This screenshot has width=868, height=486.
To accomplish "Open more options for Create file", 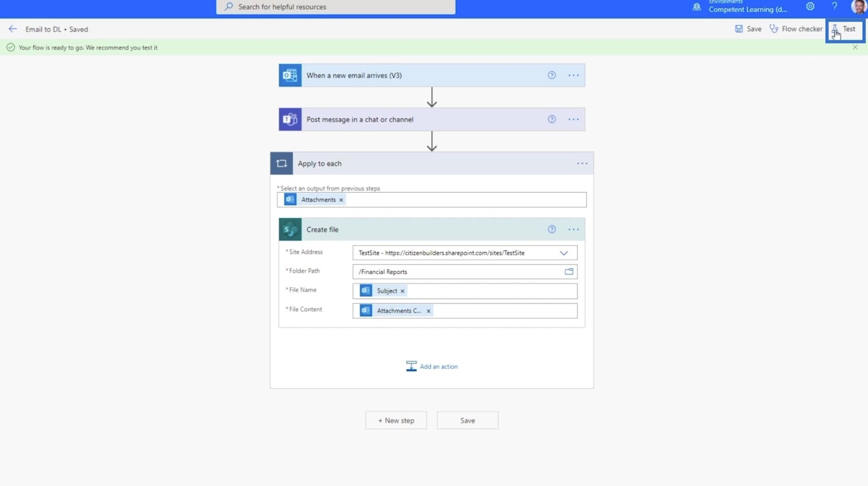I will (573, 230).
